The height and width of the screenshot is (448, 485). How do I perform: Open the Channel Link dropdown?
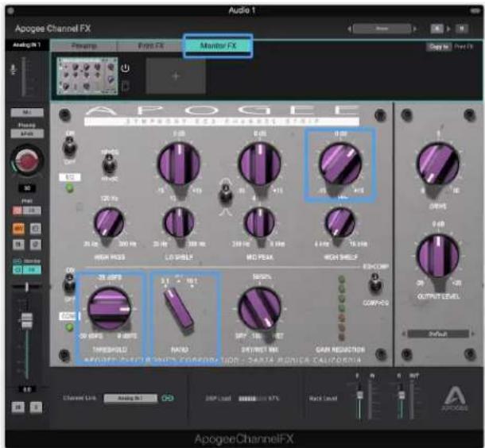pyautogui.click(x=130, y=398)
